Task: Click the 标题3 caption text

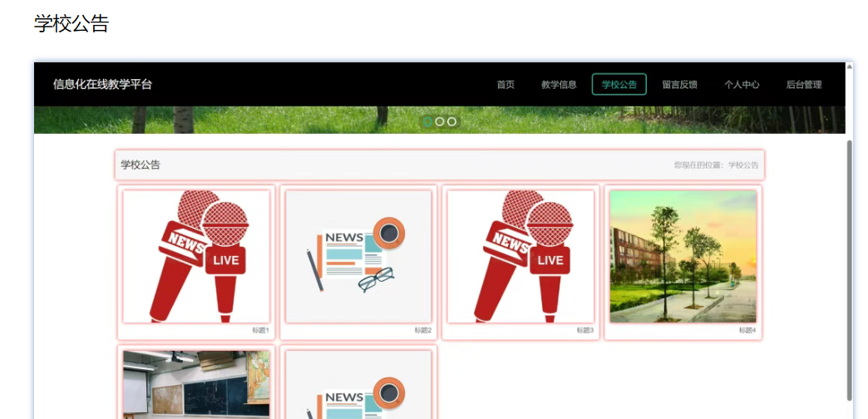Action: point(585,330)
